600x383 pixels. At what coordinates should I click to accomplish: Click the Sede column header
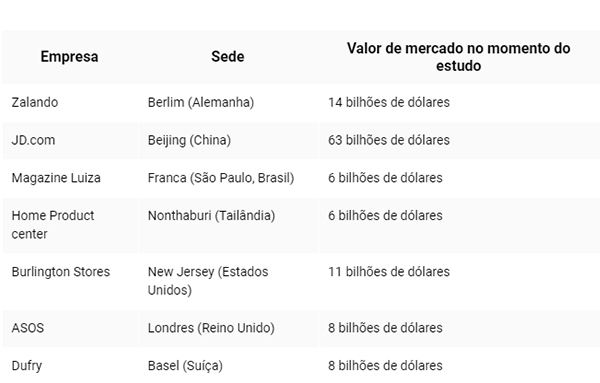click(x=228, y=57)
